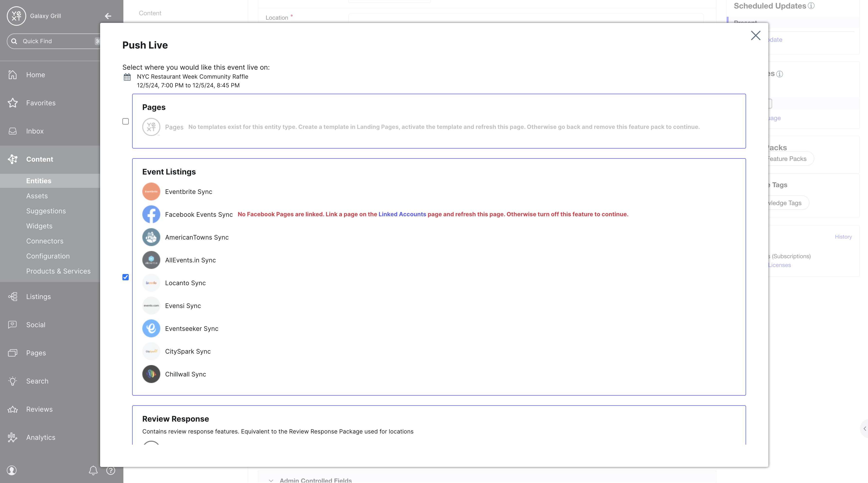Toggle the Pages section checkbox
Screen dimensions: 868x483
pos(126,121)
